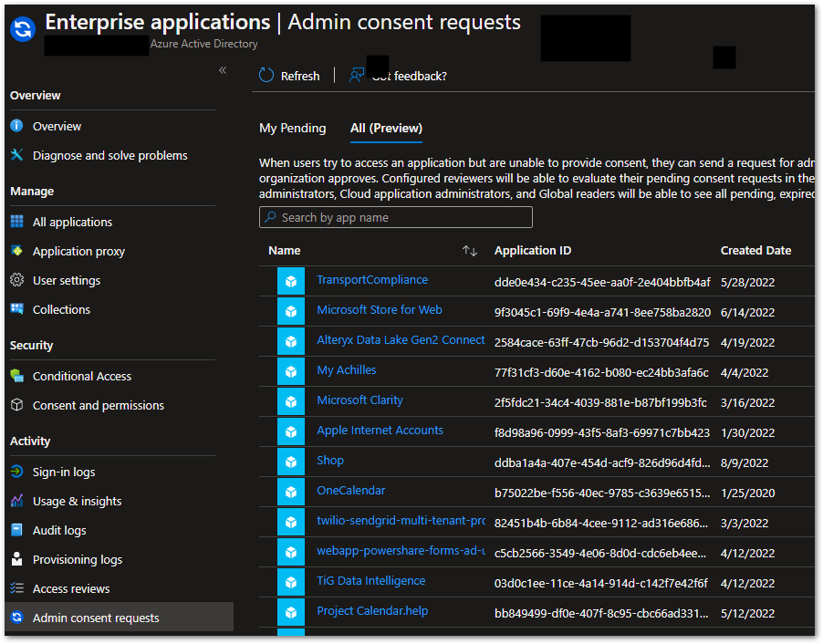This screenshot has height=644, width=823.
Task: Click the Created Date column header
Action: coord(755,251)
